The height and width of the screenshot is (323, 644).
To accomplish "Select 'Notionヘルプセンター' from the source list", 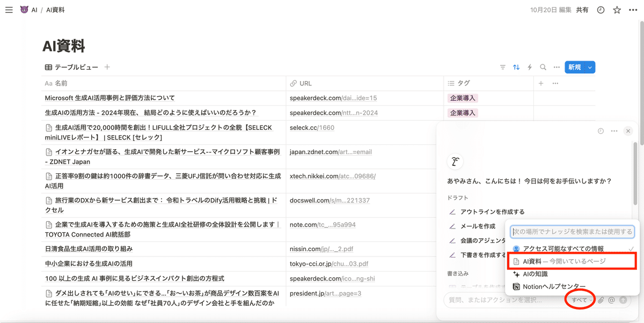I will click(x=554, y=287).
